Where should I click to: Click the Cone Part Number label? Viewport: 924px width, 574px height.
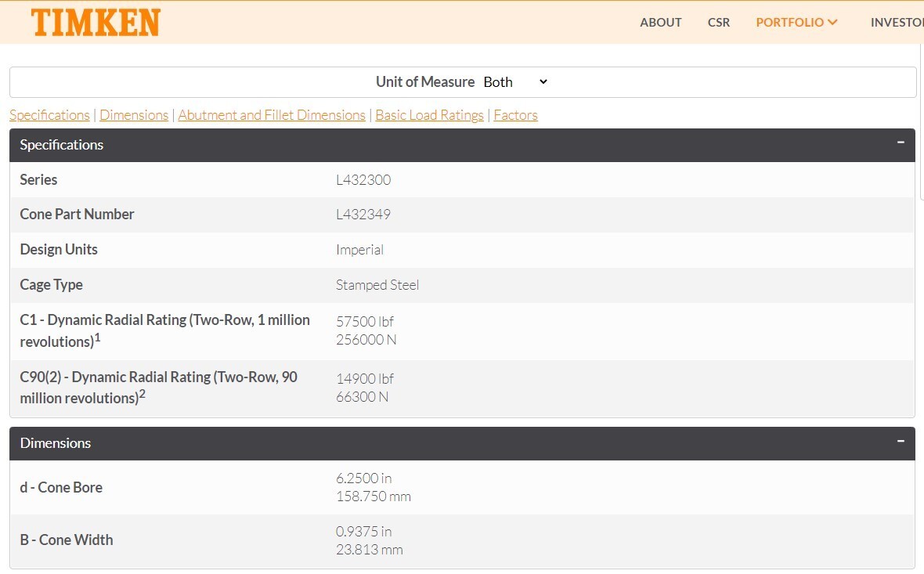(x=78, y=215)
